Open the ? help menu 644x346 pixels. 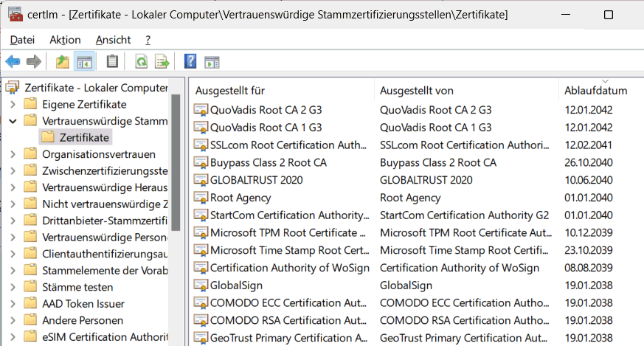(x=148, y=40)
